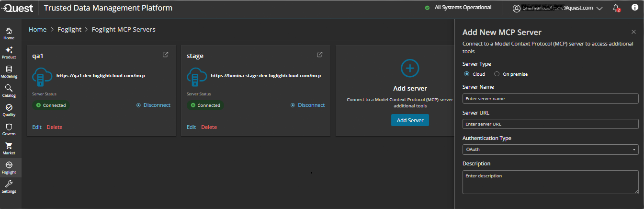Open Settings in the sidebar

click(x=9, y=187)
